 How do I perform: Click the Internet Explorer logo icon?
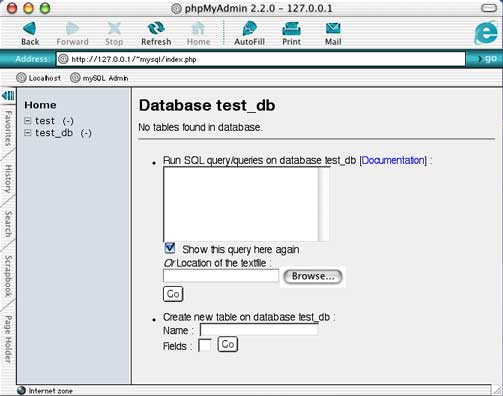coord(486,33)
